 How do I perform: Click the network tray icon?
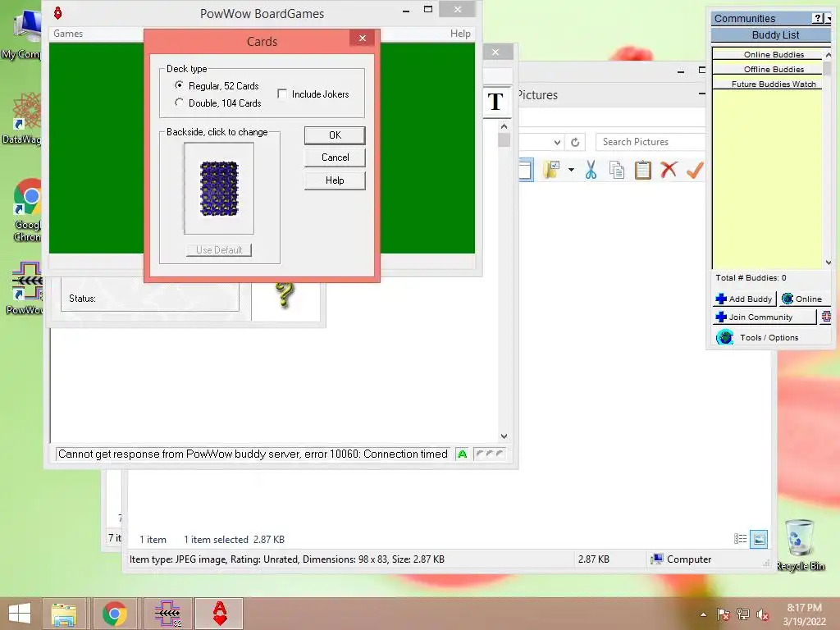pos(743,614)
